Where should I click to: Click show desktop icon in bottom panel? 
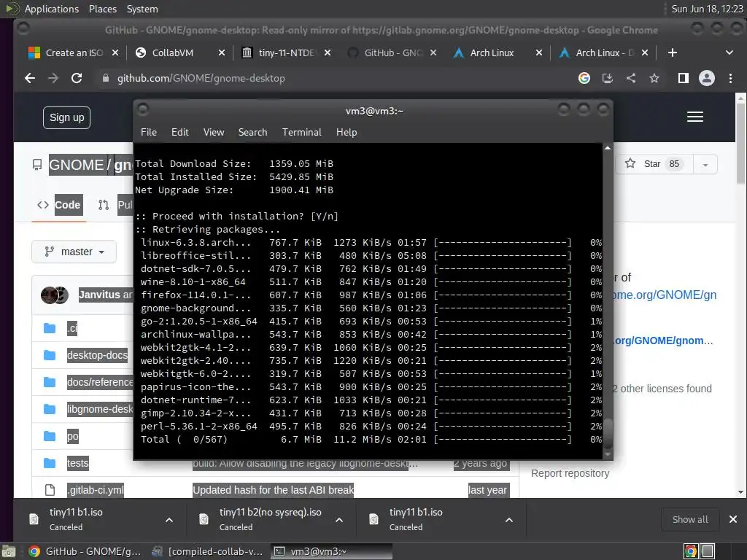click(x=8, y=551)
